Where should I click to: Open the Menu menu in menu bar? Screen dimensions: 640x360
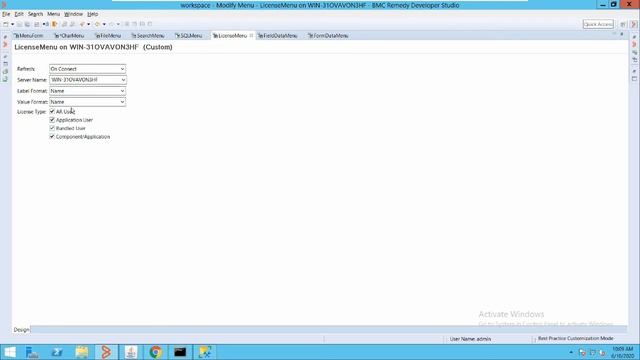(53, 14)
